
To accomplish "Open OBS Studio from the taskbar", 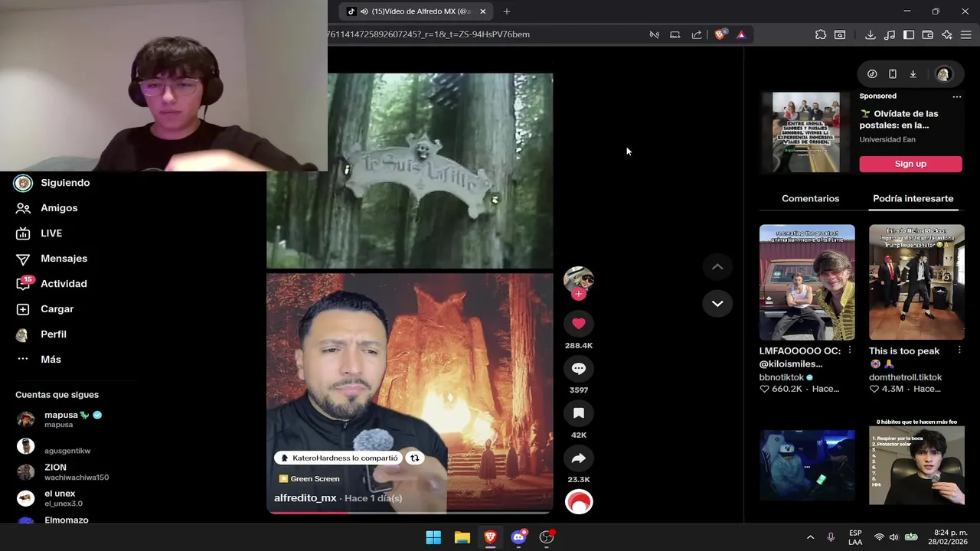I will [547, 537].
